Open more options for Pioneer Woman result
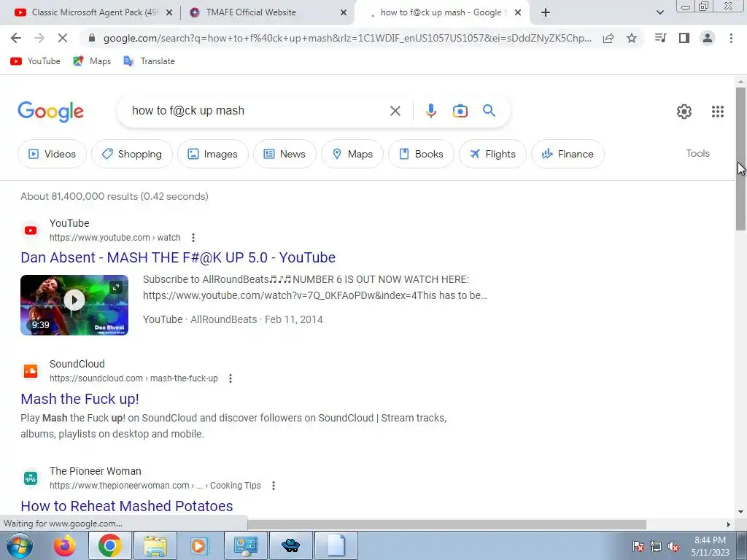 click(x=273, y=486)
